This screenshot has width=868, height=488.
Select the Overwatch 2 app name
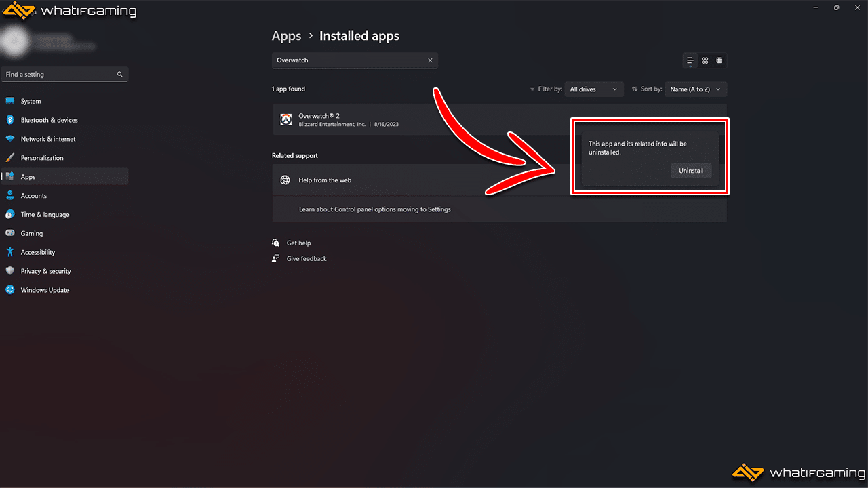(x=319, y=116)
